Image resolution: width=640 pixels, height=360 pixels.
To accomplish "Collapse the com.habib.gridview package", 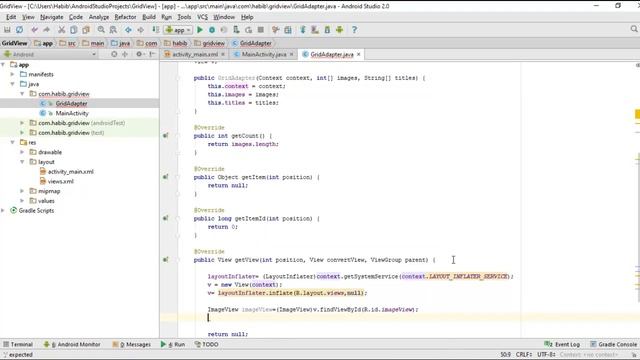I will tap(22, 94).
